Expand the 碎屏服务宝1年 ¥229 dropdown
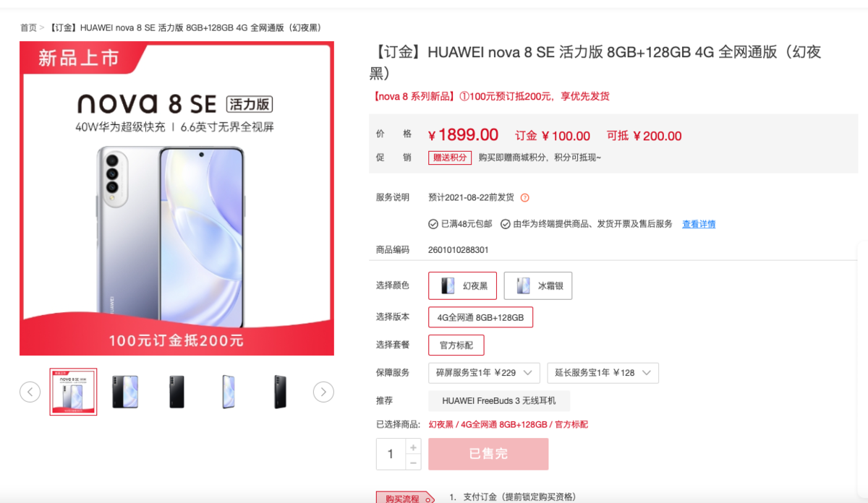 pyautogui.click(x=484, y=373)
